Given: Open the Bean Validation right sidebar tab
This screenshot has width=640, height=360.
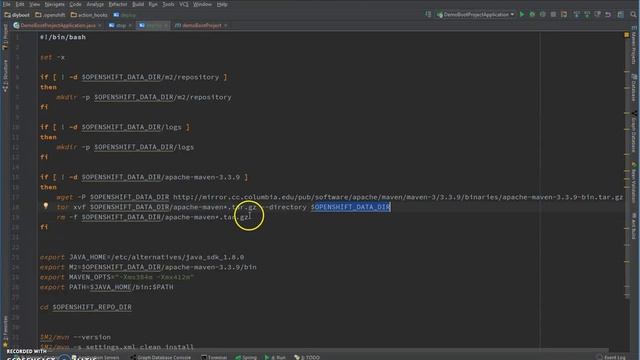Looking at the screenshot, I should click(634, 183).
